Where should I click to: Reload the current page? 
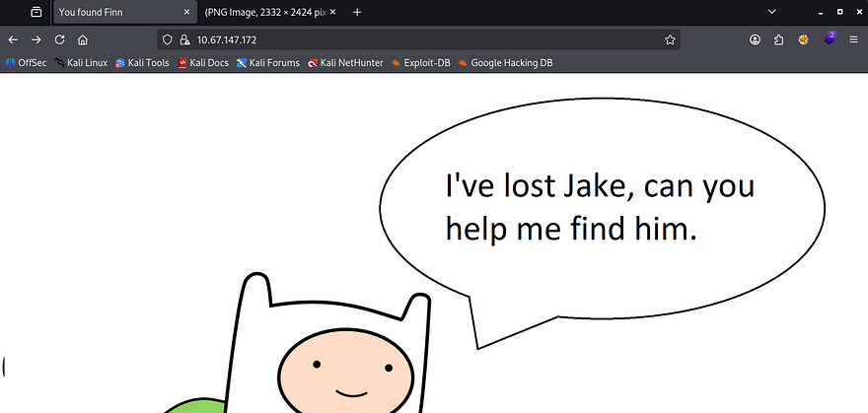pos(59,40)
